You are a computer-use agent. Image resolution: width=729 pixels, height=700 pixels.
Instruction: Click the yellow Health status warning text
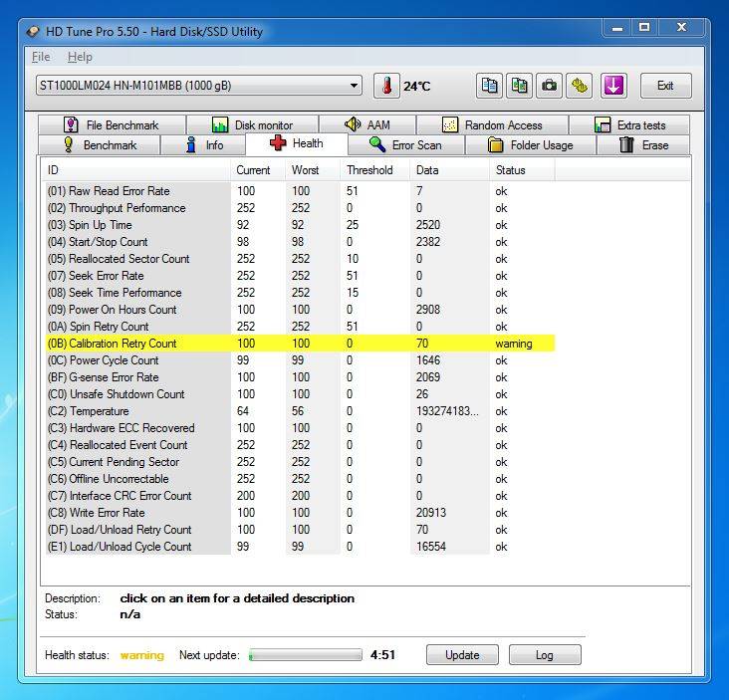pyautogui.click(x=142, y=655)
